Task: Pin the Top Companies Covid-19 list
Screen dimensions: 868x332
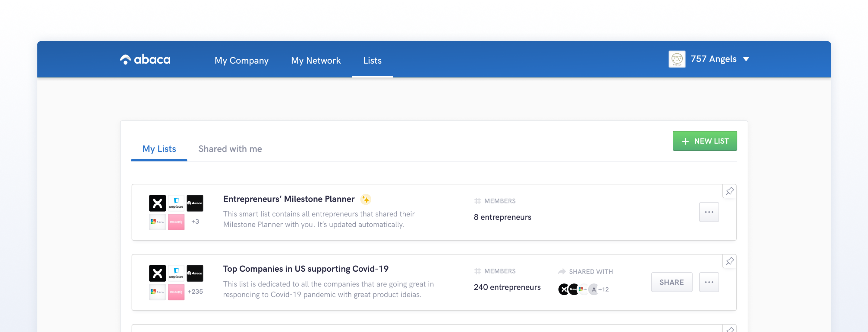Action: tap(729, 261)
